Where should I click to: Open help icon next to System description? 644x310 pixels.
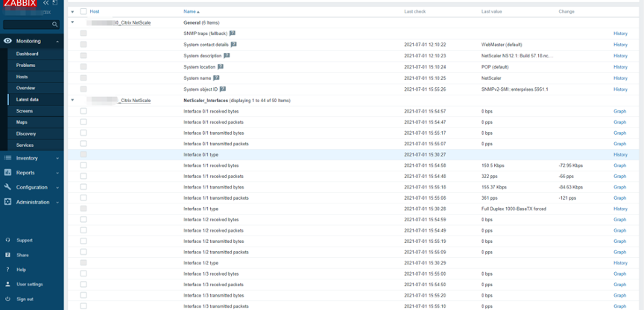pos(227,55)
